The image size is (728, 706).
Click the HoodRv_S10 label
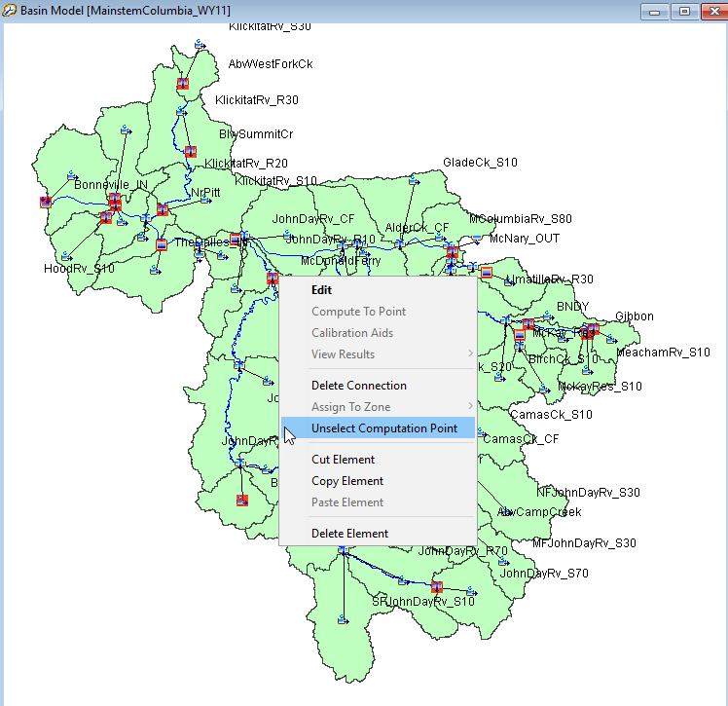pyautogui.click(x=79, y=269)
